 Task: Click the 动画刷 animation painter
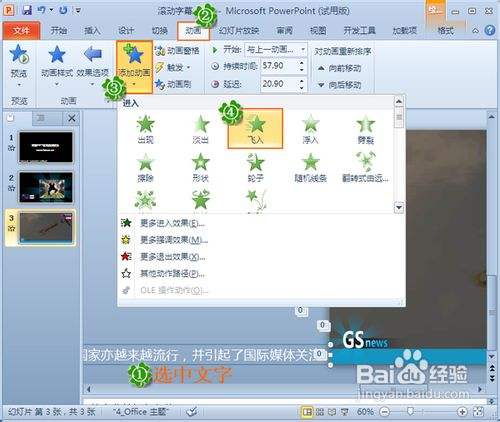pos(173,84)
